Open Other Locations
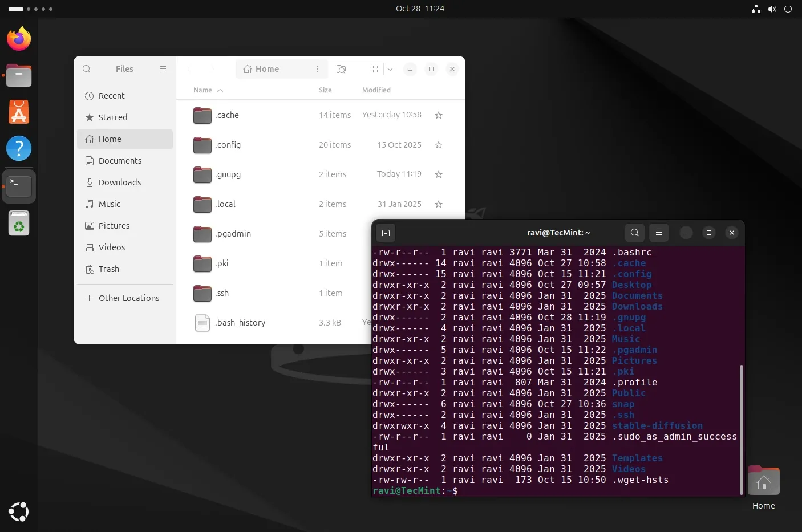The image size is (802, 532). (x=128, y=298)
